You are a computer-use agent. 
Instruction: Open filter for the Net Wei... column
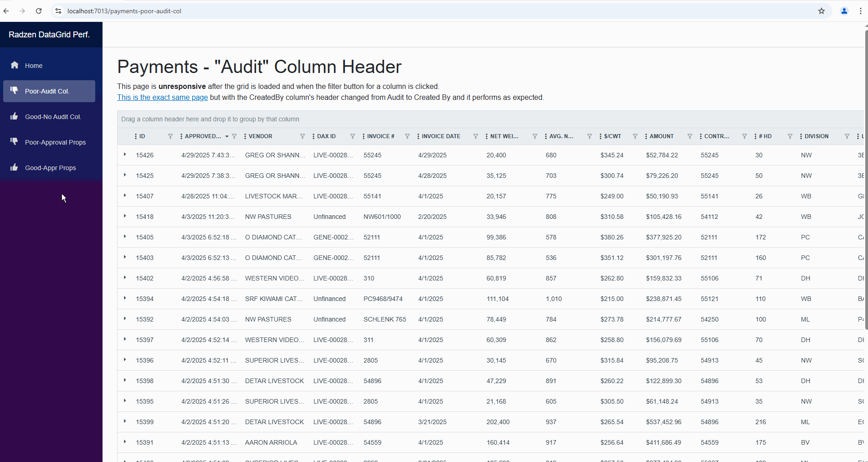pos(535,136)
